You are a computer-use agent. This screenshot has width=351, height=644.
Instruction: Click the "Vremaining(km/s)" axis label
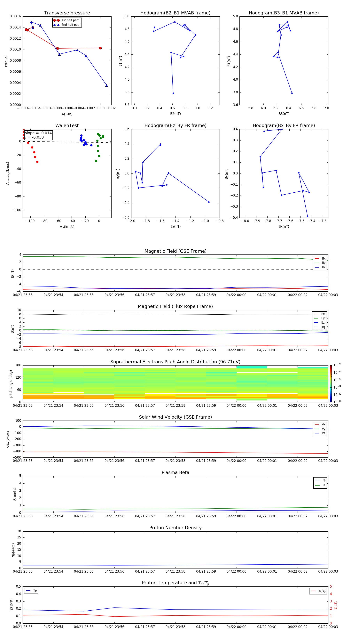pos(8,173)
